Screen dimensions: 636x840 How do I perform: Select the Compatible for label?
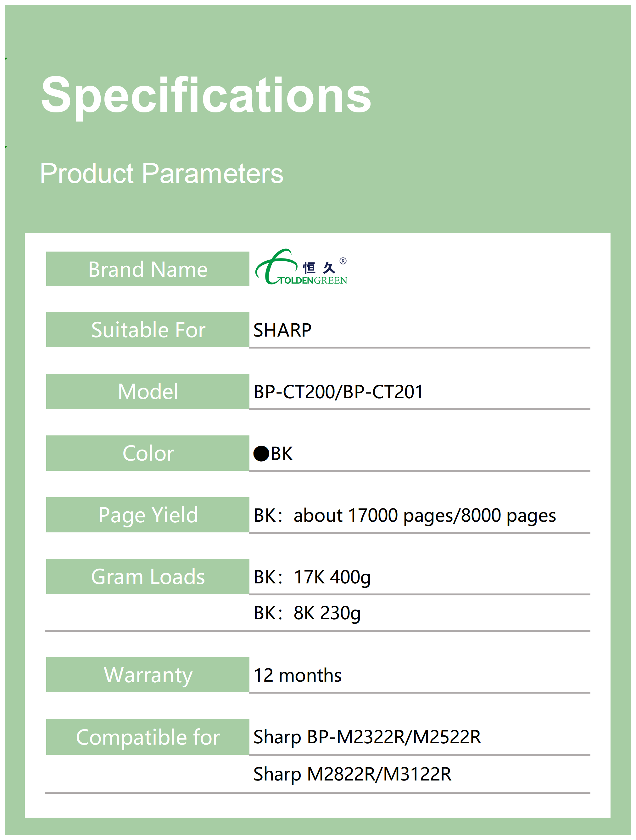(x=148, y=737)
